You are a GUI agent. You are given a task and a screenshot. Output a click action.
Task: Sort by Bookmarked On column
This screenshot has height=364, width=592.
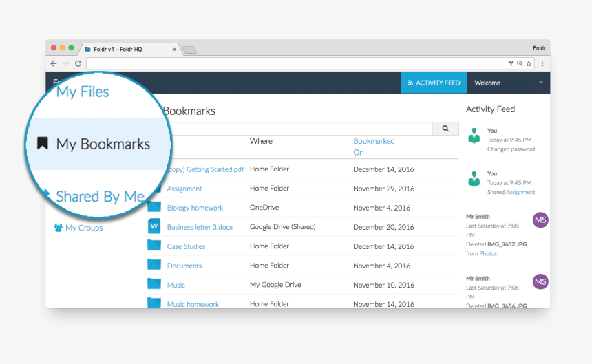pyautogui.click(x=374, y=147)
